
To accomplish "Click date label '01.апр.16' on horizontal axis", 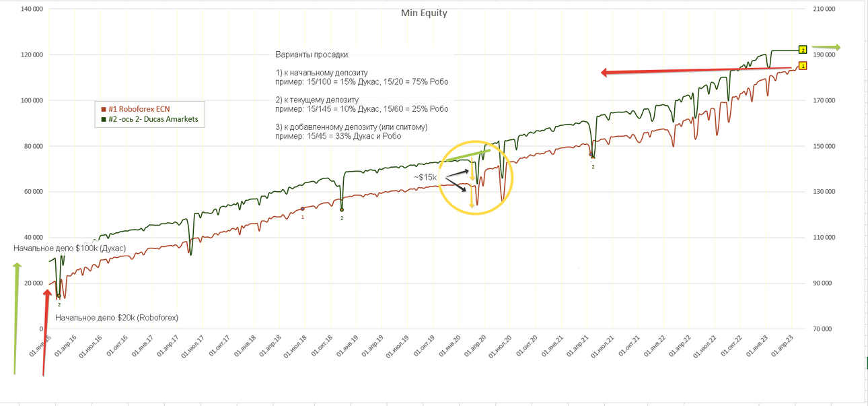I will [66, 345].
